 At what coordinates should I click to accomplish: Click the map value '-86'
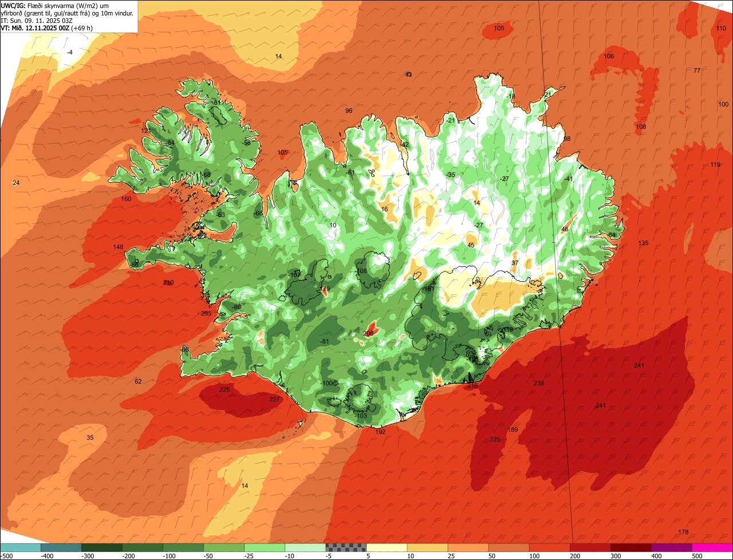tap(237, 307)
